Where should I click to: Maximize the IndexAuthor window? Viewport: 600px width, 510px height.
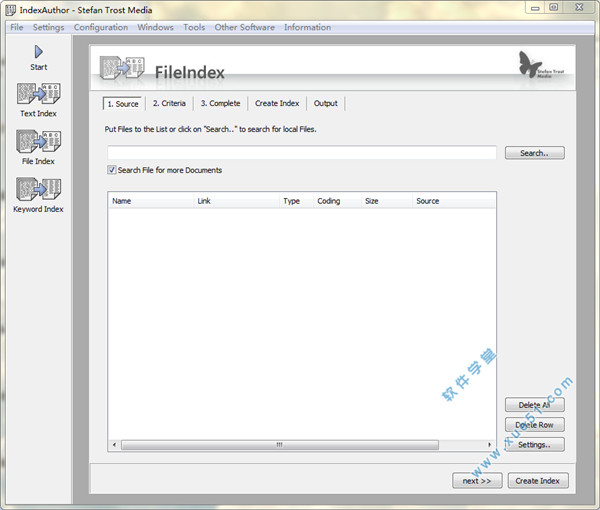click(554, 8)
